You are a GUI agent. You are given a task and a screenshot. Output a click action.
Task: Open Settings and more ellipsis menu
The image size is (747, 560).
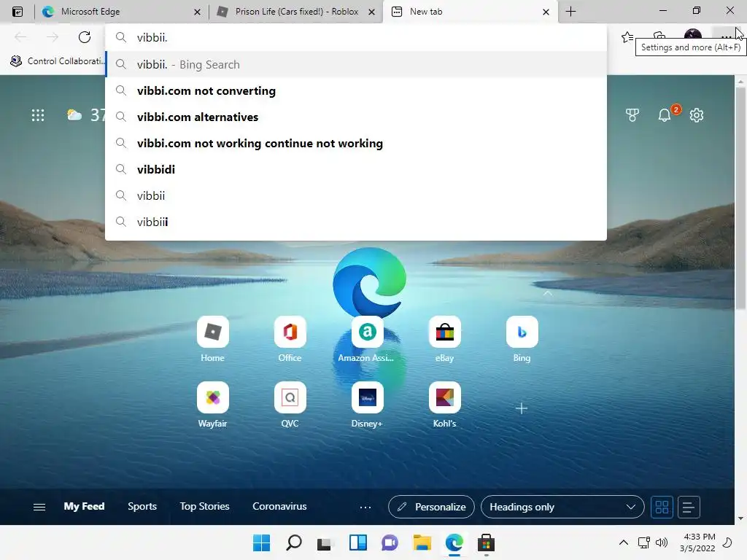pyautogui.click(x=726, y=36)
